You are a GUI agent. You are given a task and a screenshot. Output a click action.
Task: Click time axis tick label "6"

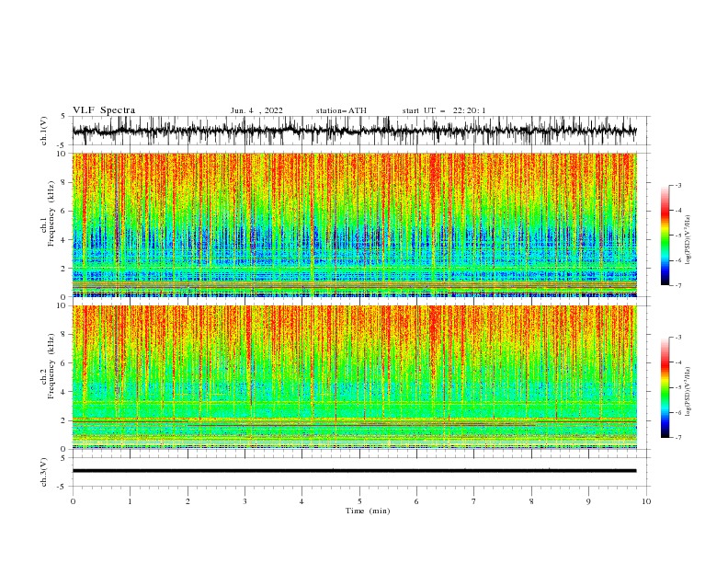click(416, 501)
